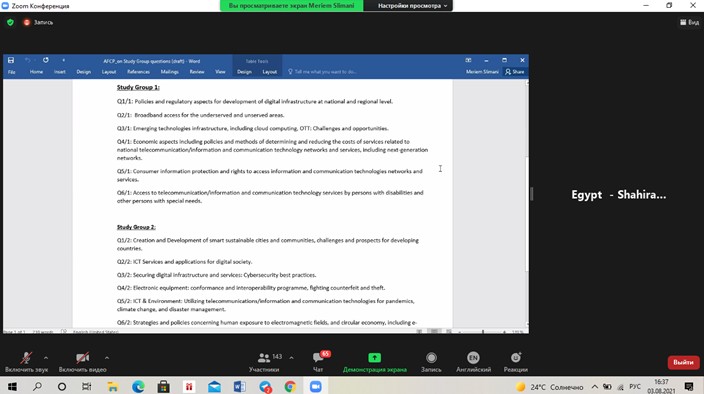Screen dimensions: 704x394
Task: Open the References tab in Word ribbon
Action: click(x=138, y=72)
